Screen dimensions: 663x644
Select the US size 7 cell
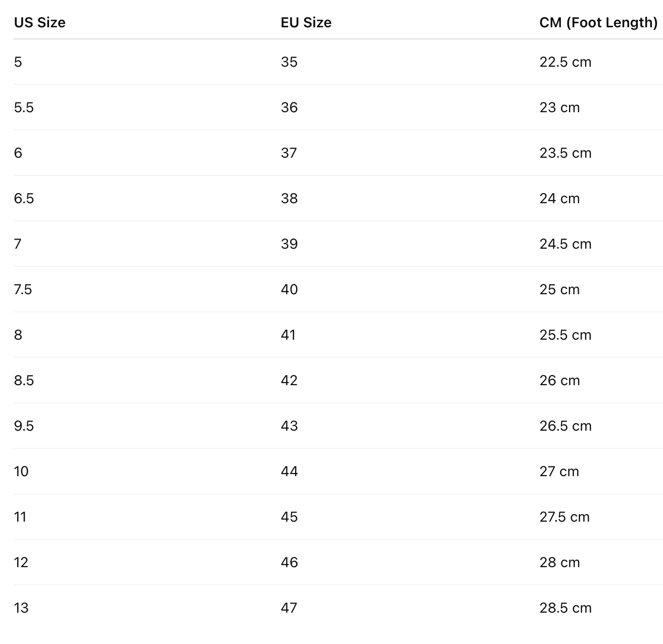pos(18,244)
